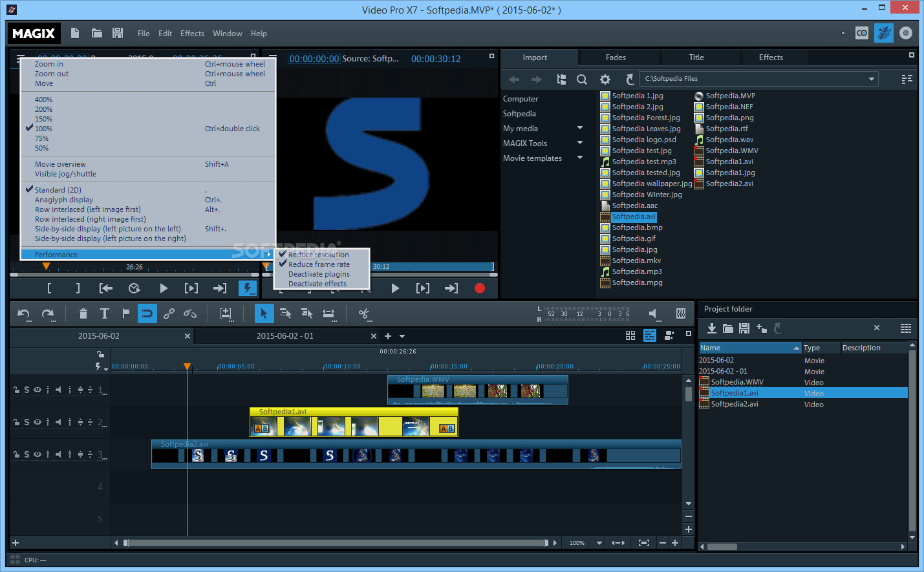924x572 pixels.
Task: Navigate back with the Media Pool left arrow
Action: point(514,79)
